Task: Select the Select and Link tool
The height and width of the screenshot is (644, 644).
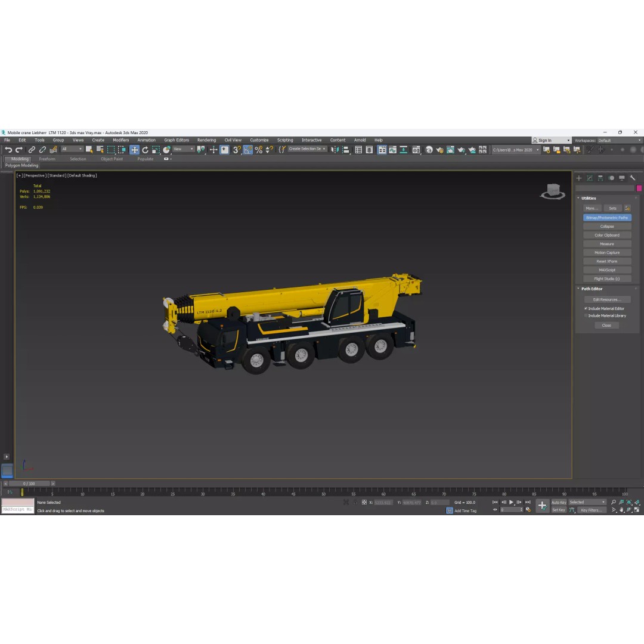Action: [32, 150]
